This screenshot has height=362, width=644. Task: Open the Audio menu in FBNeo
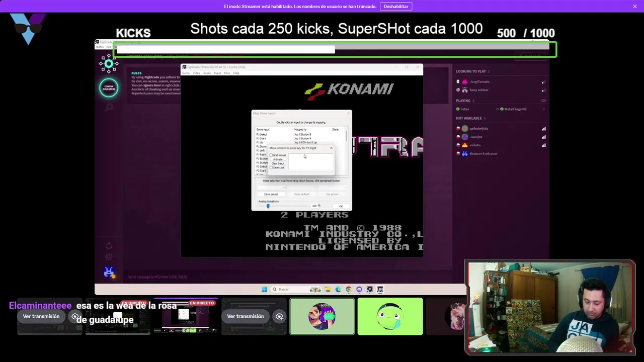click(x=207, y=73)
